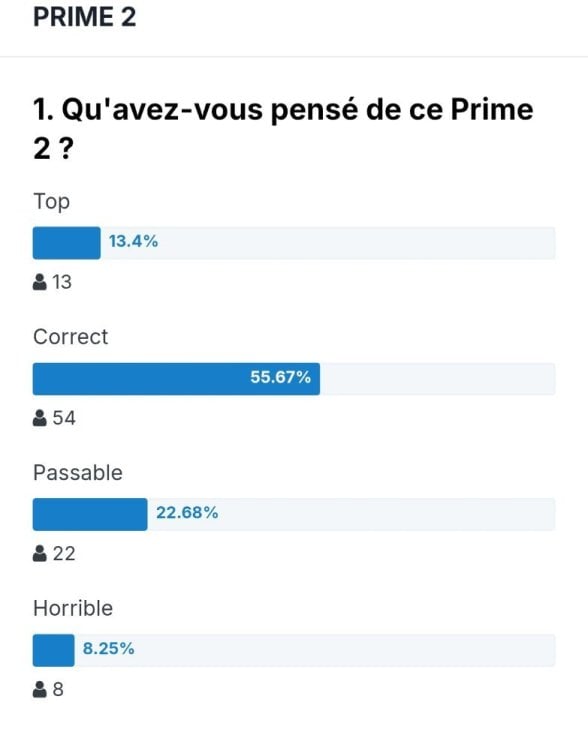Image resolution: width=588 pixels, height=750 pixels.
Task: Click the Top option label
Action: [x=52, y=202]
